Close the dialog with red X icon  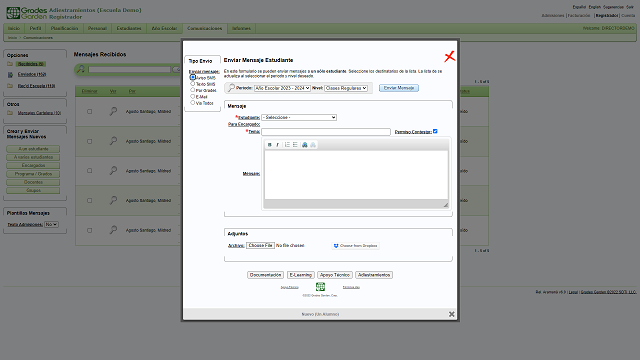[449, 56]
